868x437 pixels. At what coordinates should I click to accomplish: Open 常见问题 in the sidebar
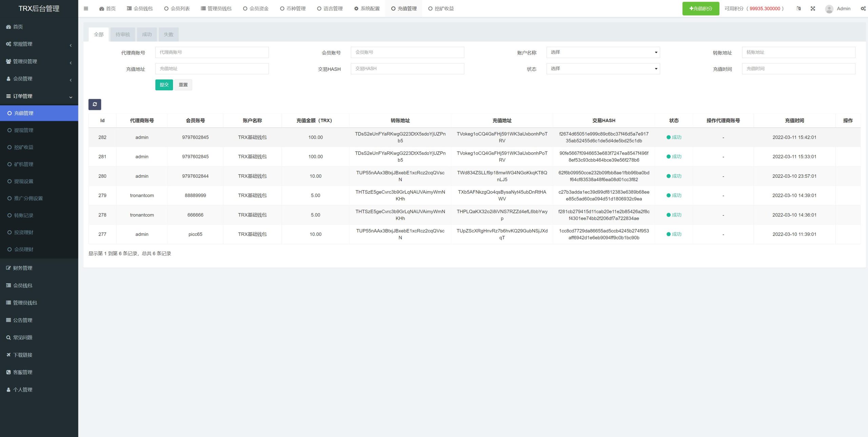click(x=22, y=338)
